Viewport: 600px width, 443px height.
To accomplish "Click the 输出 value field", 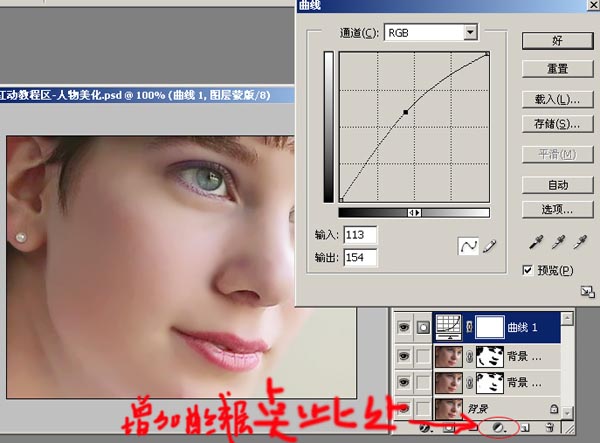I will click(360, 257).
